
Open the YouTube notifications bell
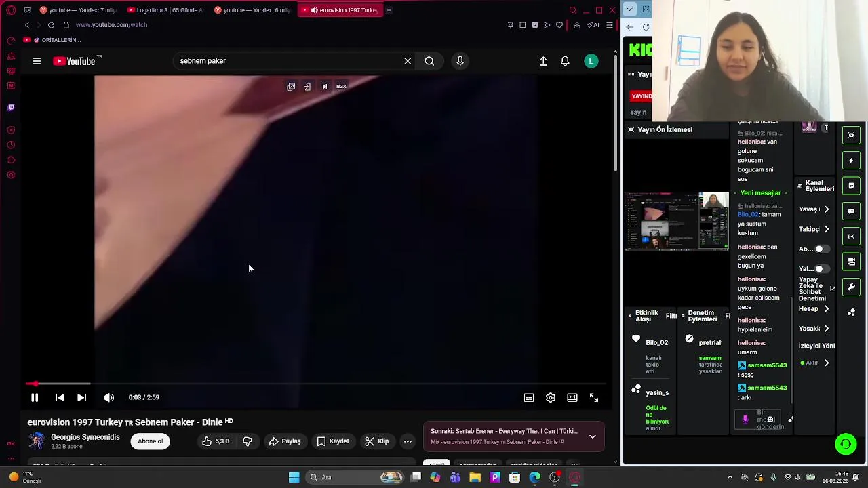pos(565,61)
